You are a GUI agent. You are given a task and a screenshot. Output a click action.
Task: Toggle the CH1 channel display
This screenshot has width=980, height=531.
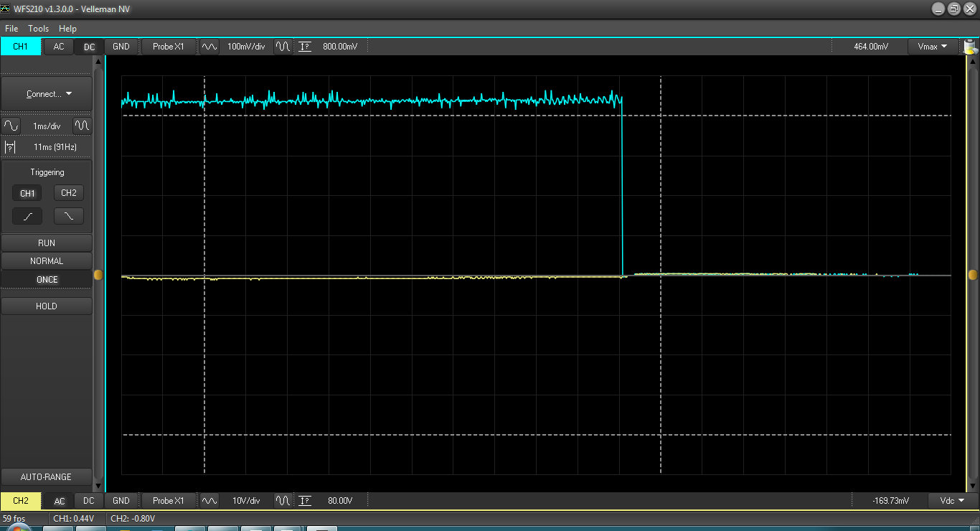click(21, 47)
